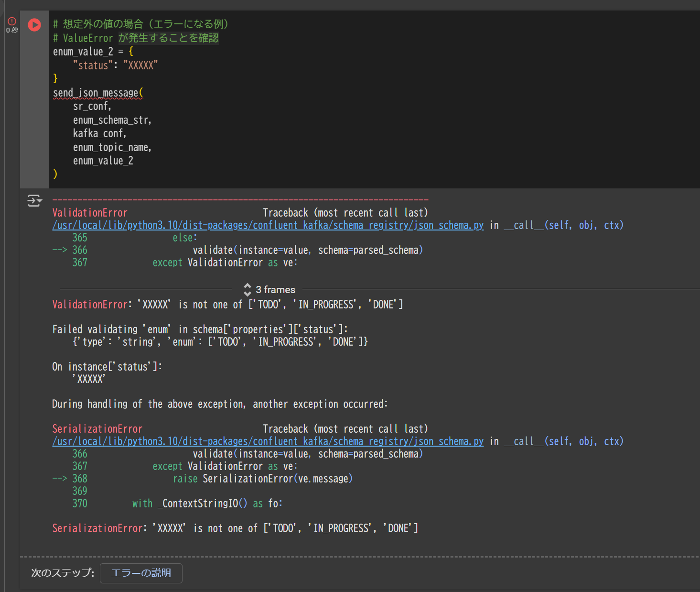
Task: Click the red ValidationError traceback heading
Action: 90,213
